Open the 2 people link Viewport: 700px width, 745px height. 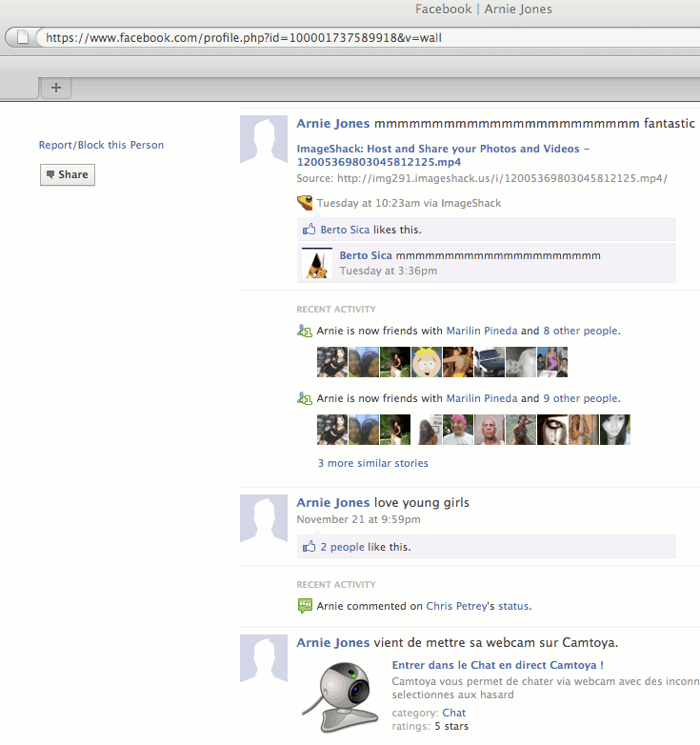pos(343,548)
